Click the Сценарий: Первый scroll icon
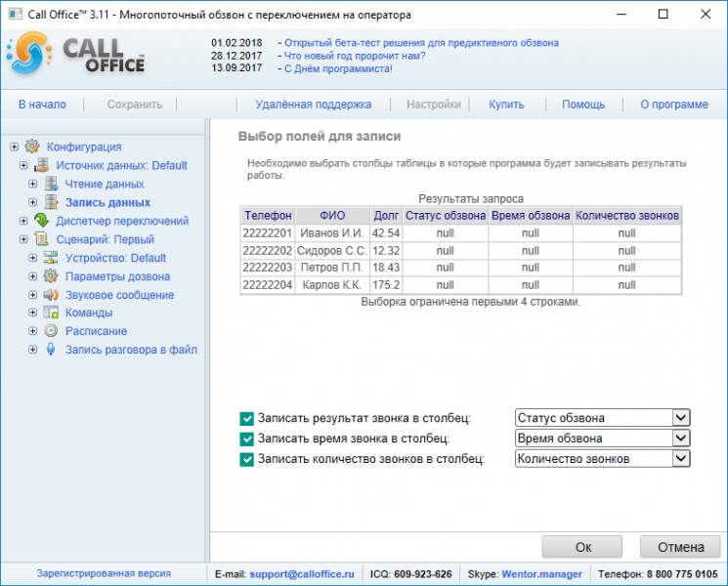This screenshot has width=728, height=586. tap(42, 239)
